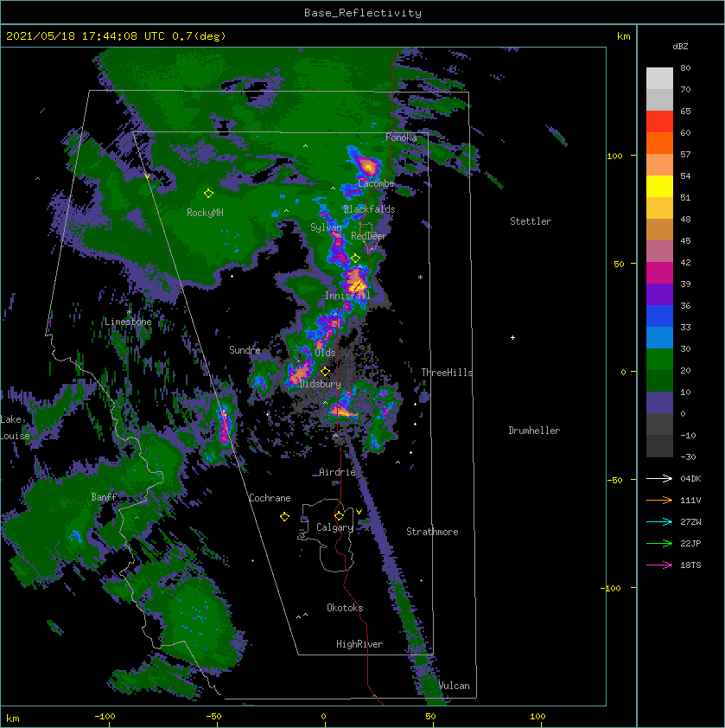
Task: Click the RockyMH label
Action: [205, 213]
